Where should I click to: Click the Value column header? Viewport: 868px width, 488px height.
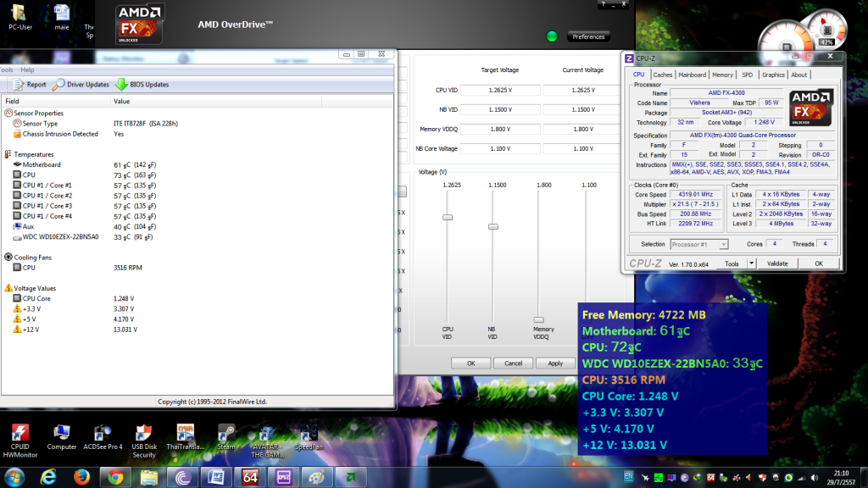(x=122, y=101)
